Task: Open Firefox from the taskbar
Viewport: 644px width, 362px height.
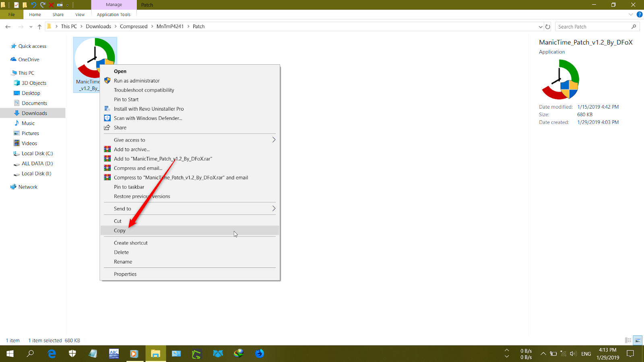Action: point(259,354)
